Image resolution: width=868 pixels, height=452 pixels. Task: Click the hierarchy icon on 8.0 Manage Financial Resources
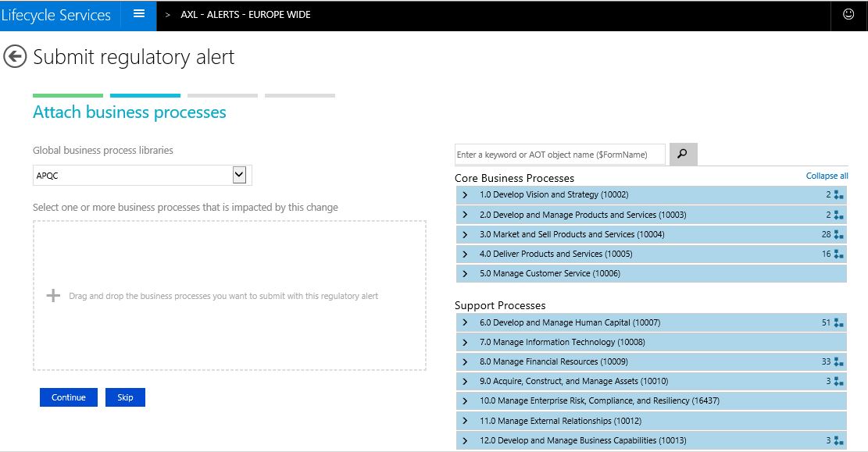[838, 361]
